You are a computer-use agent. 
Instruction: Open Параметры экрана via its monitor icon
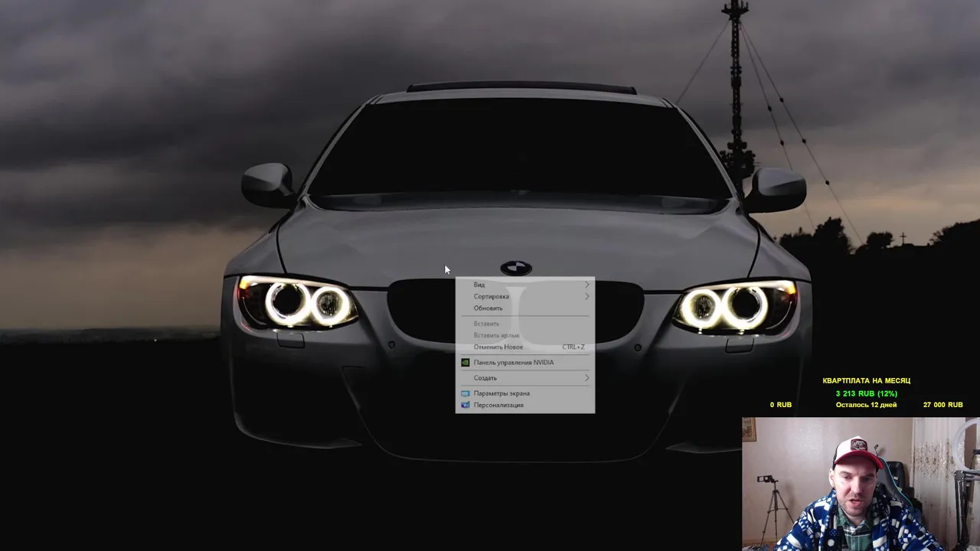coord(465,393)
